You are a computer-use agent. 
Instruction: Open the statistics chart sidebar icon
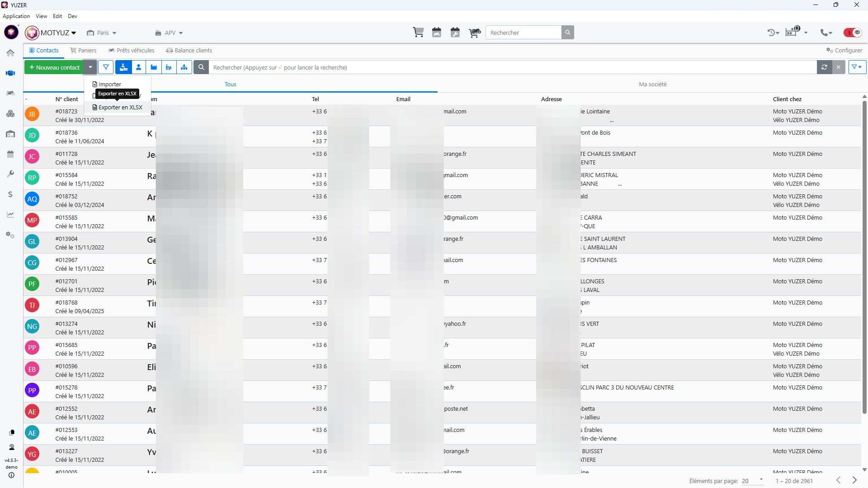[x=10, y=215]
